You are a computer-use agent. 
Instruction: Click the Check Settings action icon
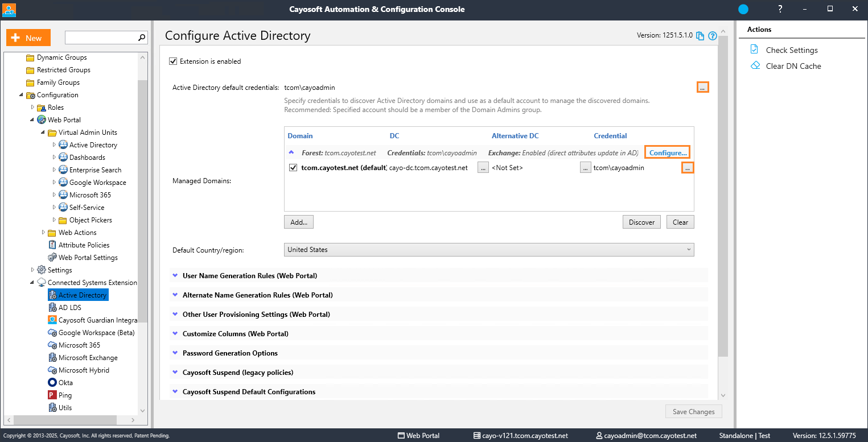tap(755, 49)
